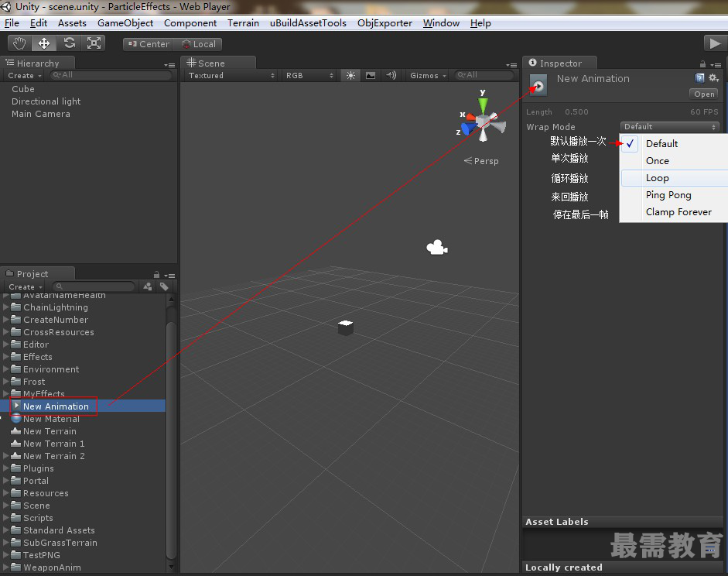Open the Component menu
The width and height of the screenshot is (728, 576).
pos(190,22)
